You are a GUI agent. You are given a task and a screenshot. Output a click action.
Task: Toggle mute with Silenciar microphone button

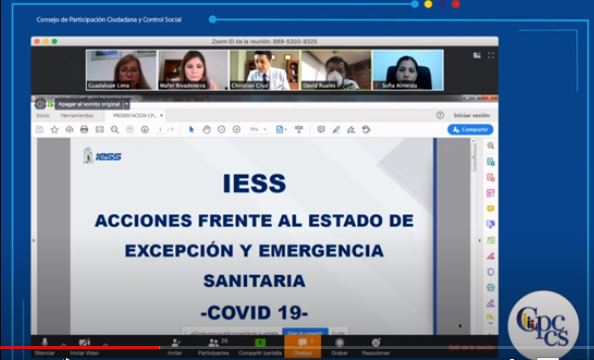click(45, 347)
